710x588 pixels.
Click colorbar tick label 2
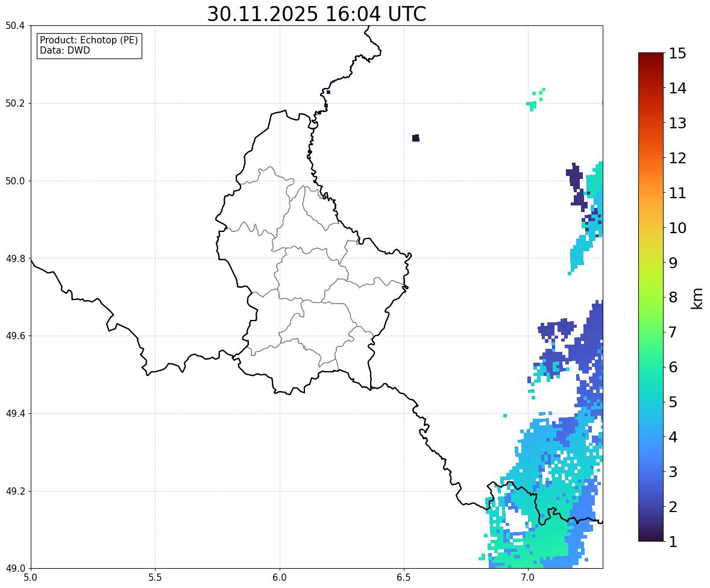pyautogui.click(x=673, y=507)
